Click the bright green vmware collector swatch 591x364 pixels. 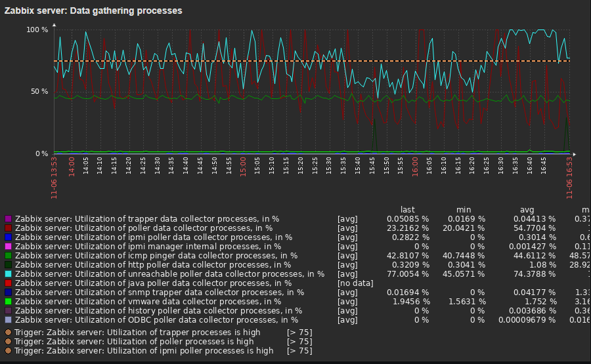coord(9,302)
